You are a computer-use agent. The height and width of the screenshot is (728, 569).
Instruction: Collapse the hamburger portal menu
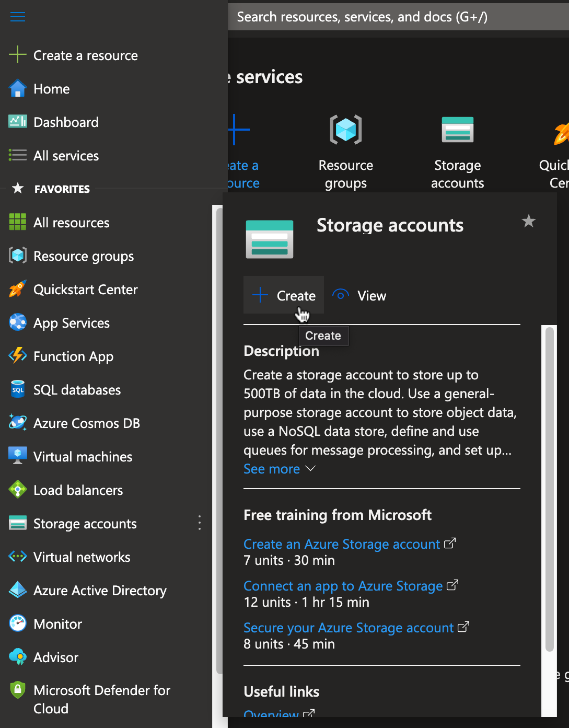pyautogui.click(x=18, y=17)
